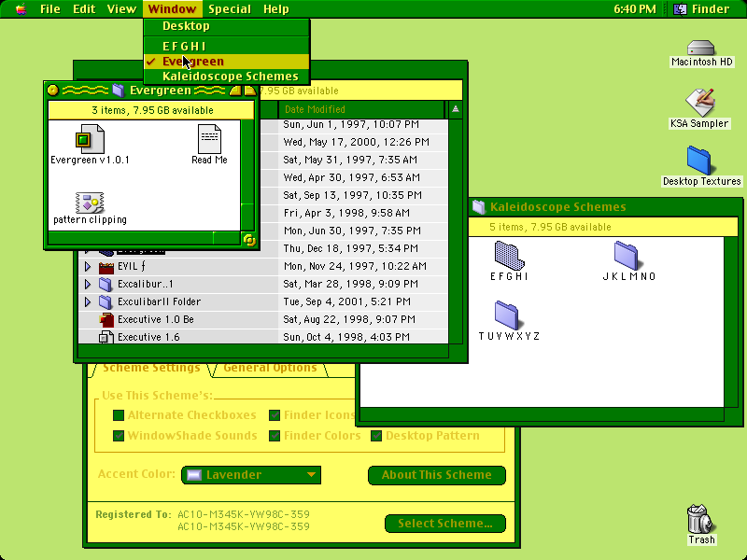The image size is (747, 560).
Task: Open the Edit menu
Action: [84, 9]
